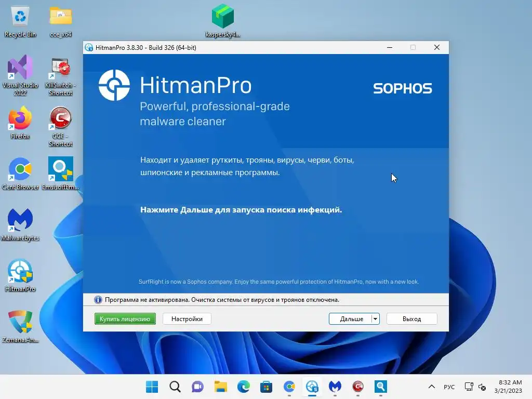The height and width of the screenshot is (399, 532).
Task: Open the clock showing 8:32 AM
Action: click(508, 387)
